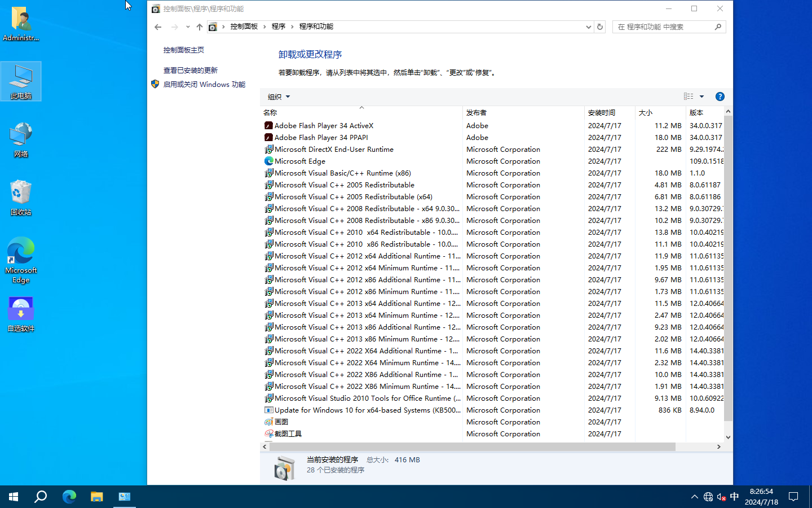Select Microsoft Visual C++ 2013 x86 Minimum Runtime
This screenshot has width=812, height=508.
367,339
